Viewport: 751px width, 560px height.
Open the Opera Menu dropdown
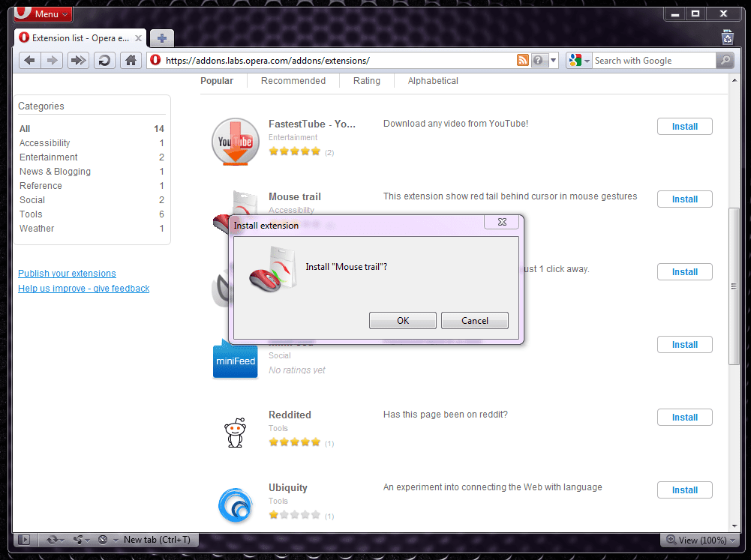[x=44, y=14]
